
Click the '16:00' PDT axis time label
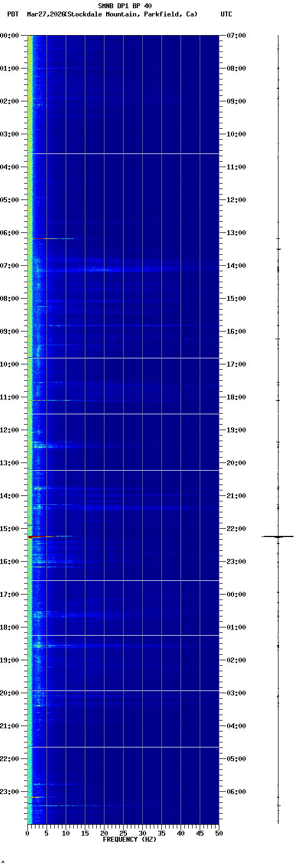10,562
